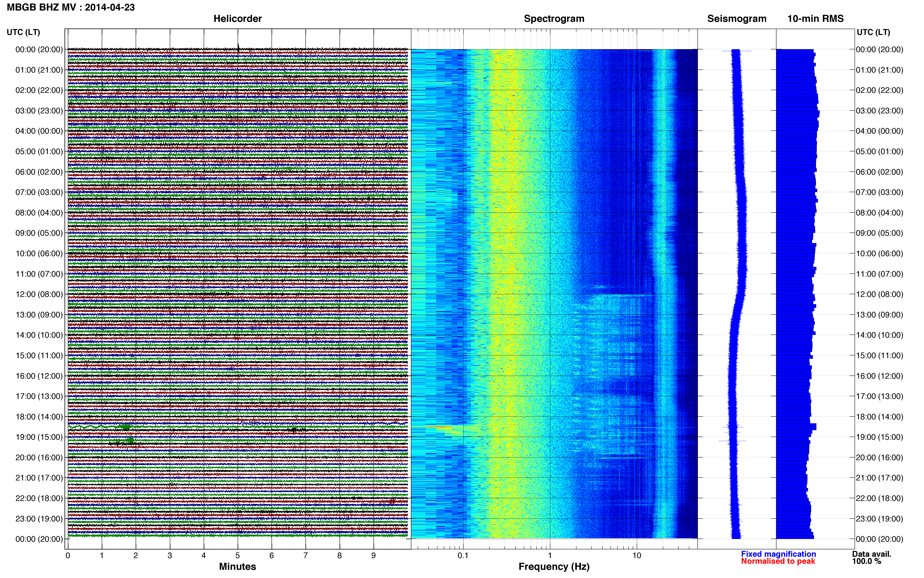Click the Minutes axis label
Viewport: 924px width, 578px height.
click(x=238, y=566)
